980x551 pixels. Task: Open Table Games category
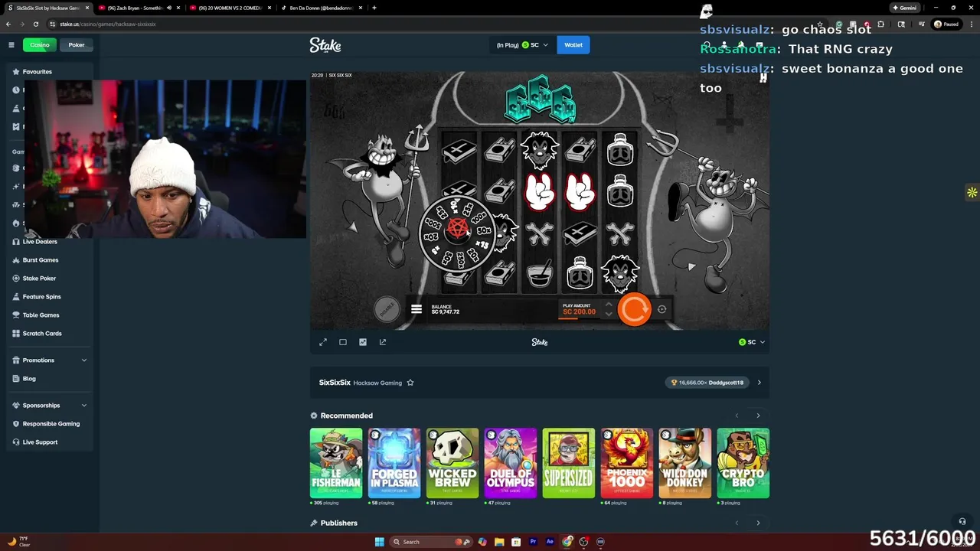[x=41, y=315]
